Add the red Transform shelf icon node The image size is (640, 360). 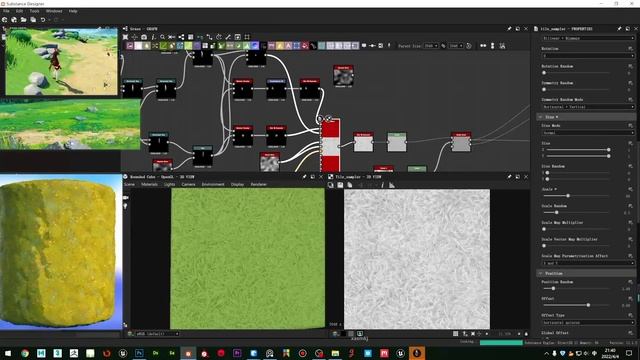coord(305,46)
